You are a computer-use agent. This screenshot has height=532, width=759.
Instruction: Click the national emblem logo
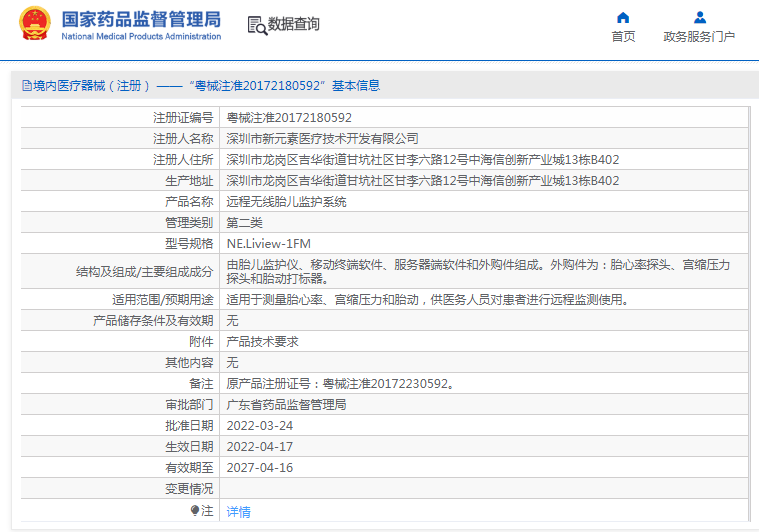35,23
